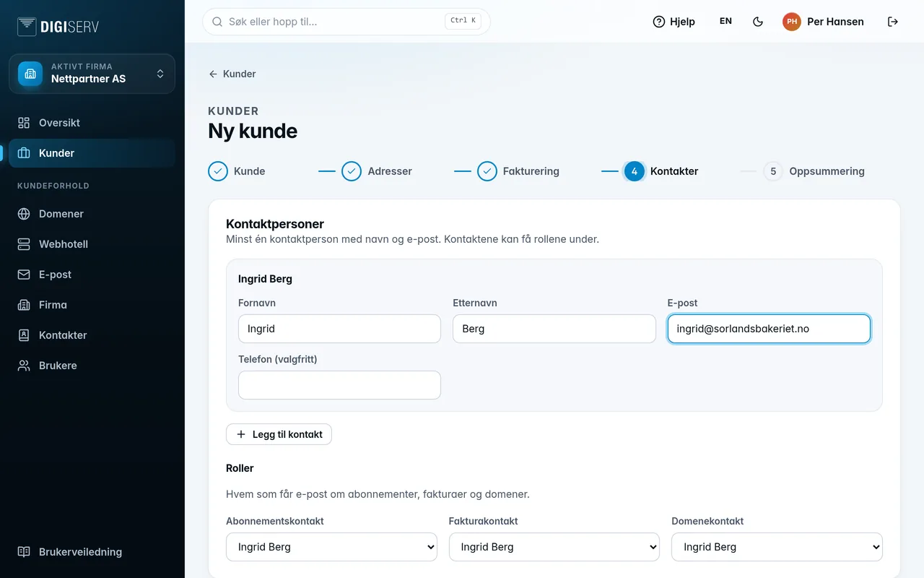Click the Per Hansen user name
The width and height of the screenshot is (924, 578).
[835, 22]
